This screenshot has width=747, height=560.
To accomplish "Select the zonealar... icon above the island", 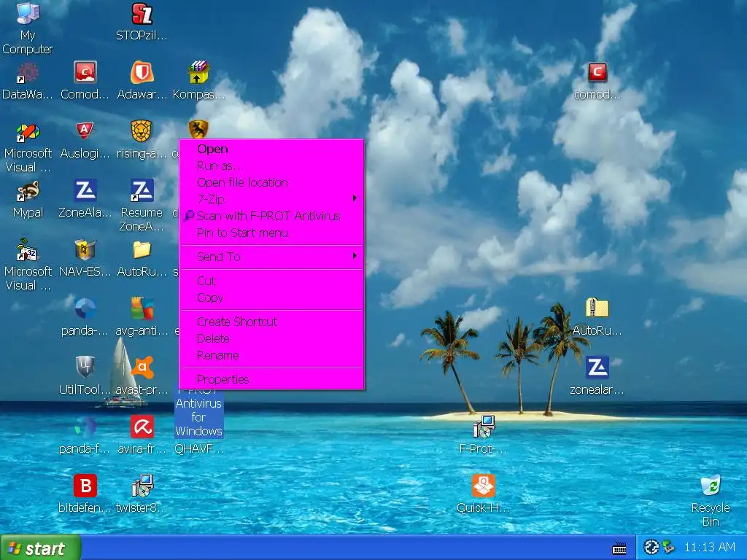I will (597, 367).
